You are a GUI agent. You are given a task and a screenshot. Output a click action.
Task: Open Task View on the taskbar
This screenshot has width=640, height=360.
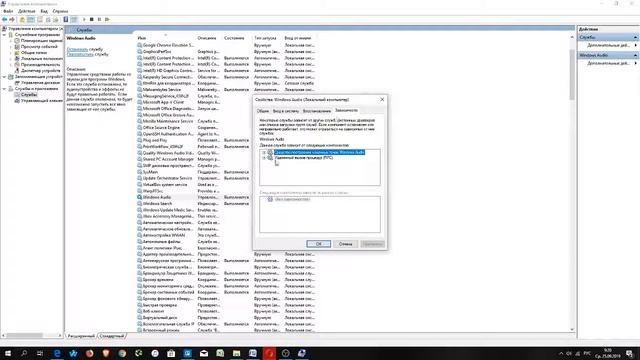click(x=40, y=353)
